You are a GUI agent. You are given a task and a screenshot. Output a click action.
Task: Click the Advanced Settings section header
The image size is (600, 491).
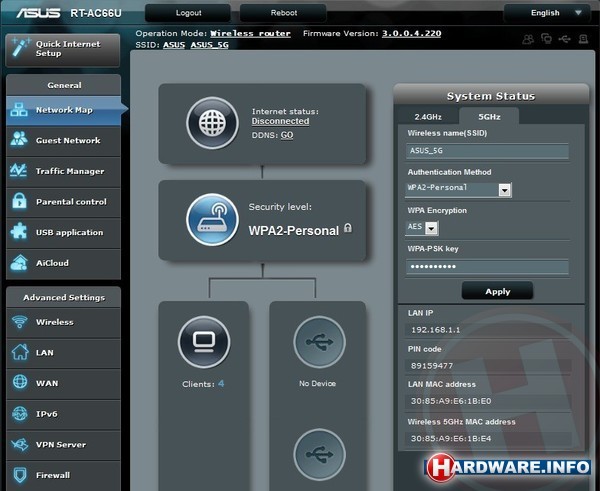point(64,297)
